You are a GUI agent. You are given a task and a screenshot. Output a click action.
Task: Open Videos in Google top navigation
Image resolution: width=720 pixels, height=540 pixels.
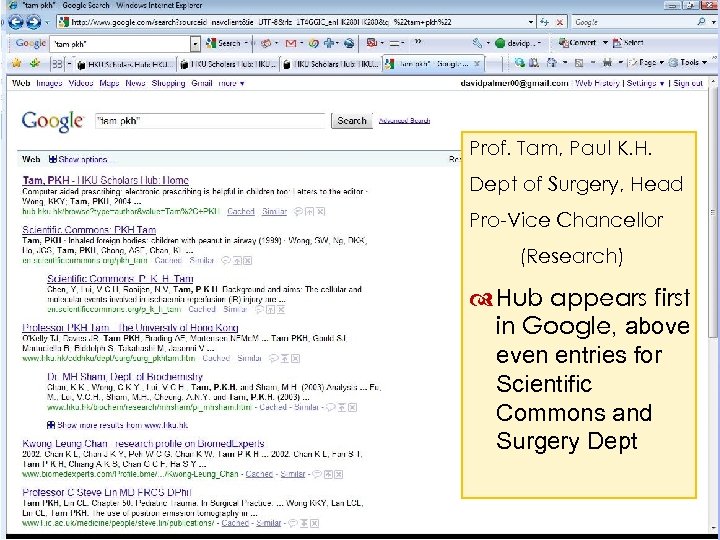(x=81, y=83)
